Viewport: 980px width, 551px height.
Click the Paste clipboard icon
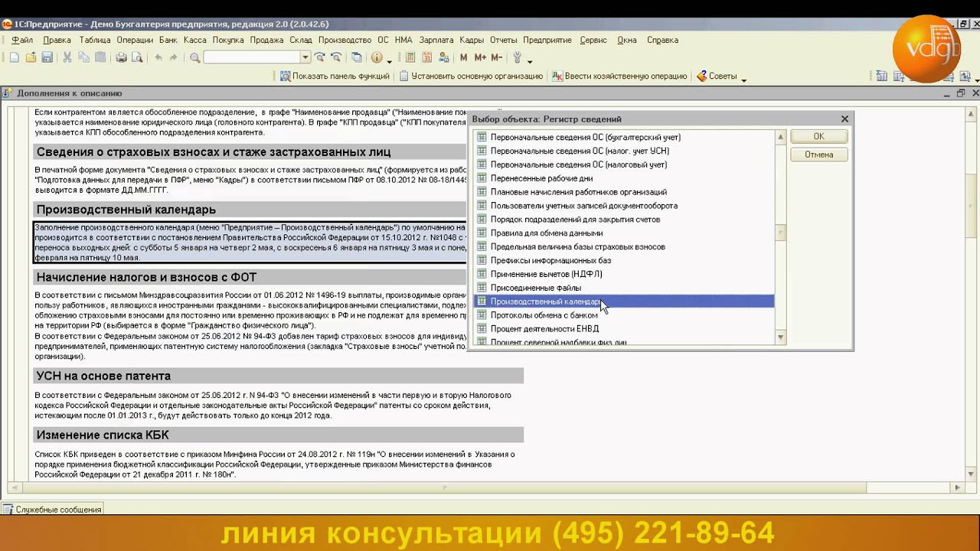pos(100,57)
